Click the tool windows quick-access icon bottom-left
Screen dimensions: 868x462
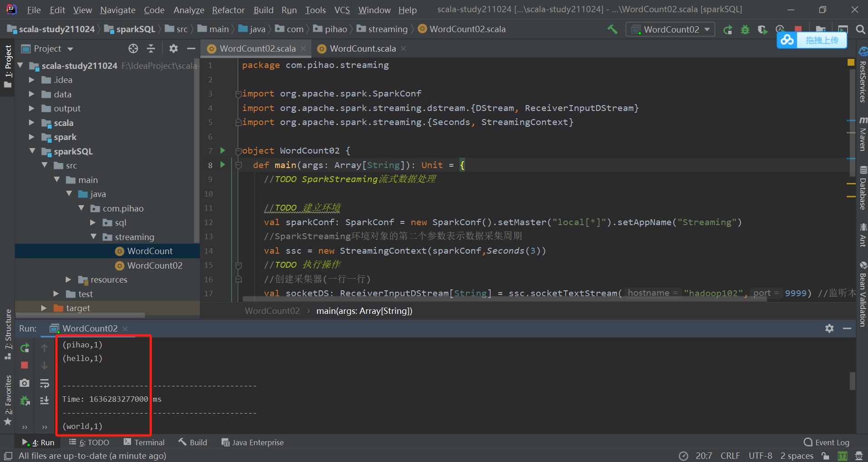coord(8,456)
